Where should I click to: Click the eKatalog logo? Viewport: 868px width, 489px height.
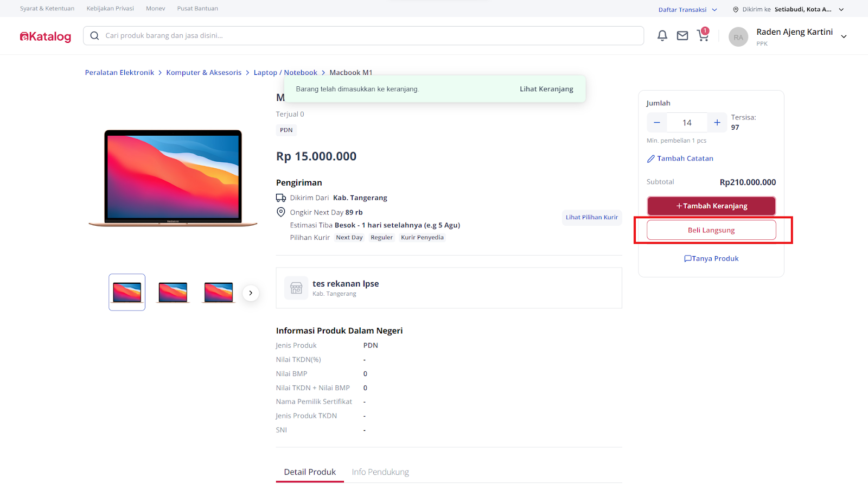(x=46, y=36)
